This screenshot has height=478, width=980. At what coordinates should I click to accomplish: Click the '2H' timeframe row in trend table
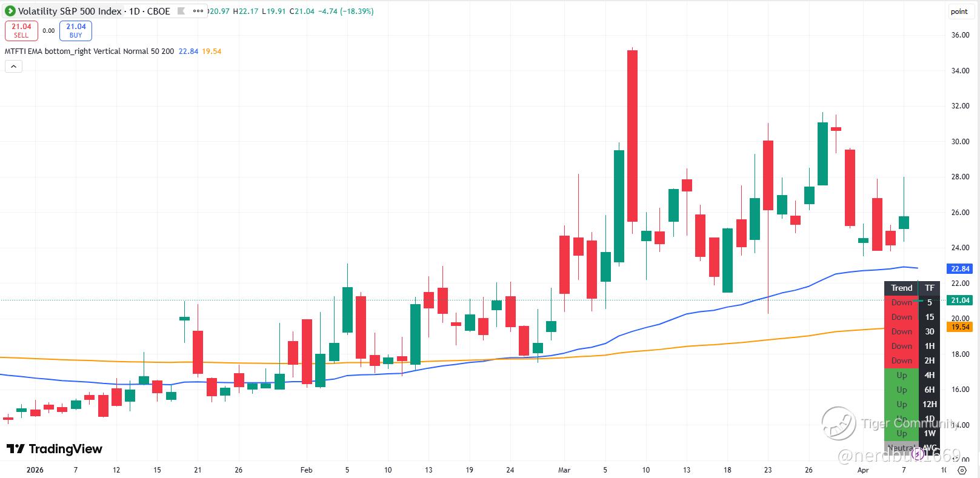929,360
